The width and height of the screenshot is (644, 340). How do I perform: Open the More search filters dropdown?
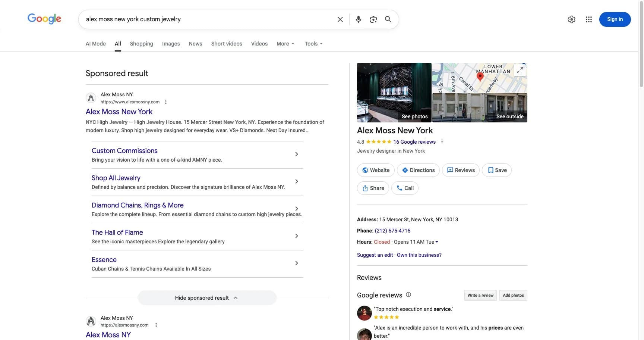pyautogui.click(x=285, y=44)
